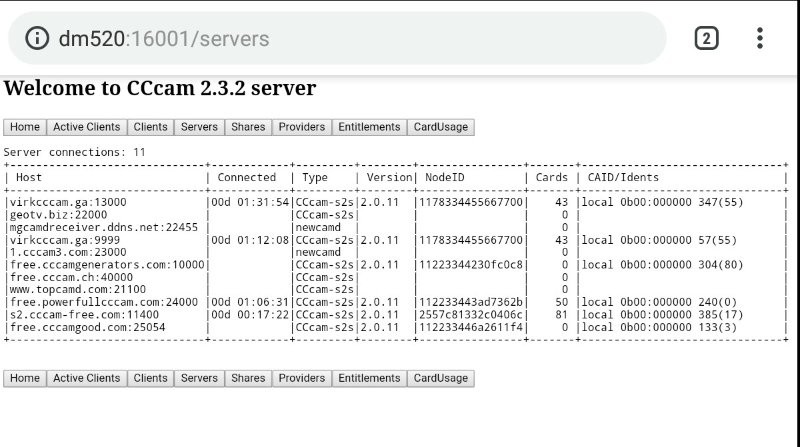Screen dimensions: 800x447
Task: Click the bottom Servers button
Action: click(x=199, y=378)
